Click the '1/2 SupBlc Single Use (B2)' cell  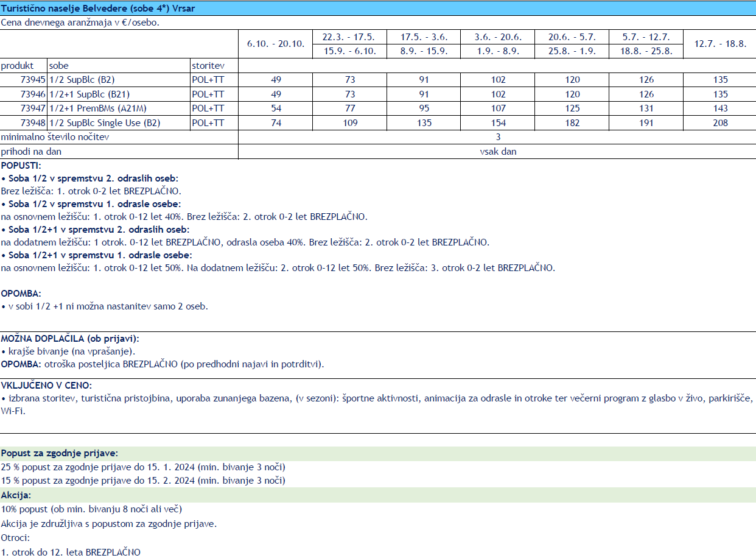104,123
